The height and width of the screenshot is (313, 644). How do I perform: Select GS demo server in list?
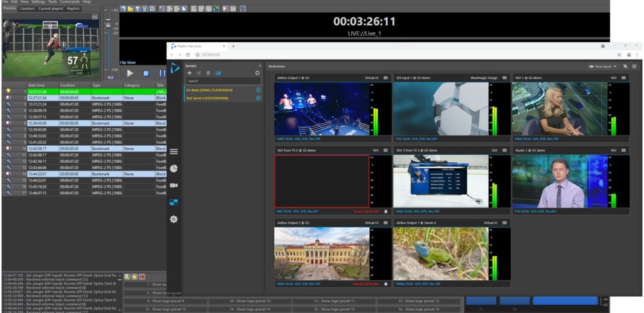pos(222,90)
